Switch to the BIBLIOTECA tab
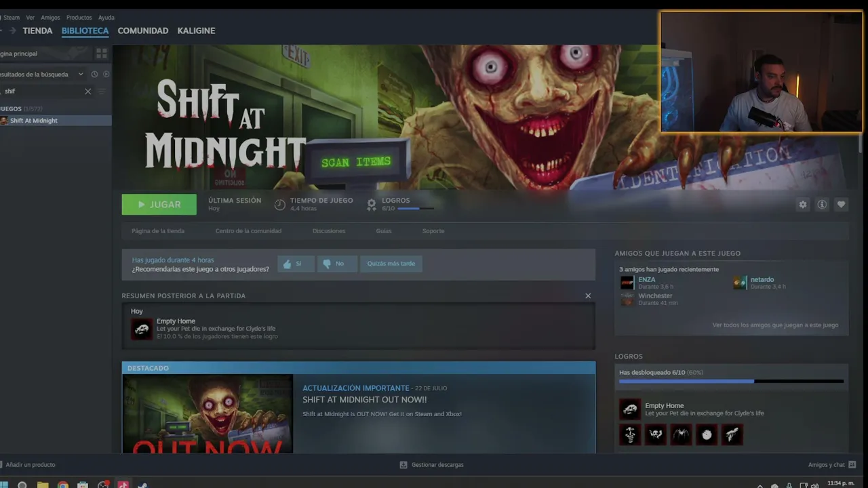This screenshot has height=488, width=868. point(85,30)
